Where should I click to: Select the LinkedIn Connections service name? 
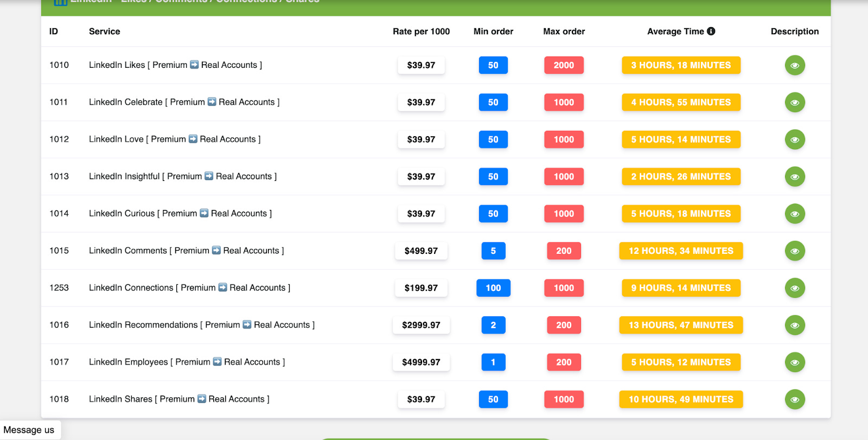coord(190,288)
